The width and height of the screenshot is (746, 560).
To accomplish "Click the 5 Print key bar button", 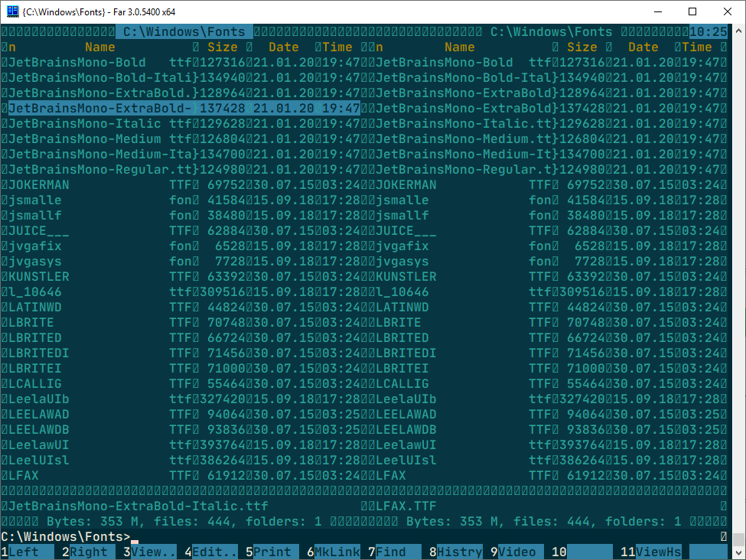I will click(x=272, y=552).
